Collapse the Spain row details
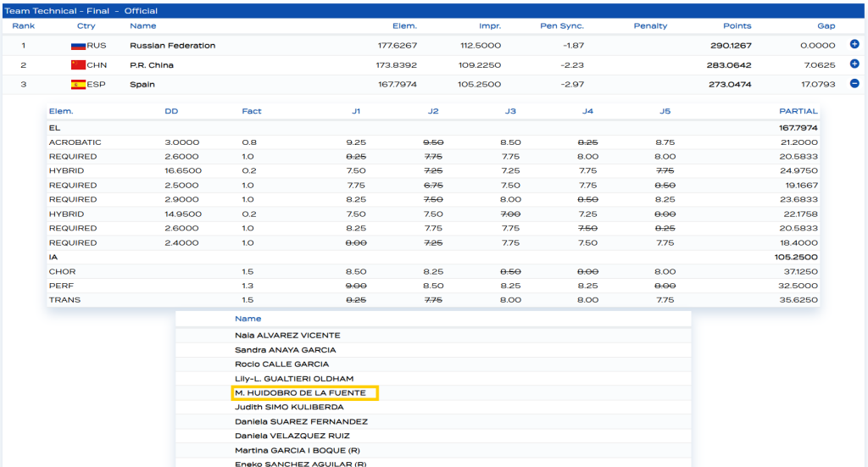Image resolution: width=868 pixels, height=467 pixels. [x=854, y=84]
